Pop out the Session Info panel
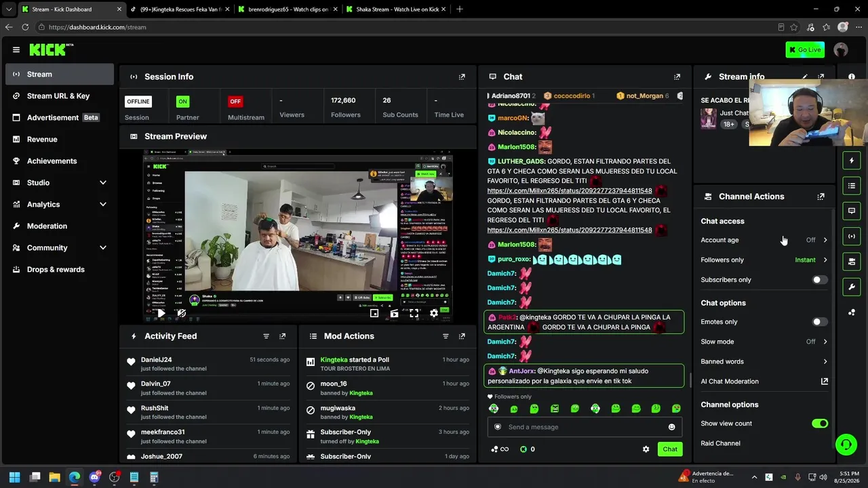This screenshot has height=488, width=868. tap(462, 77)
